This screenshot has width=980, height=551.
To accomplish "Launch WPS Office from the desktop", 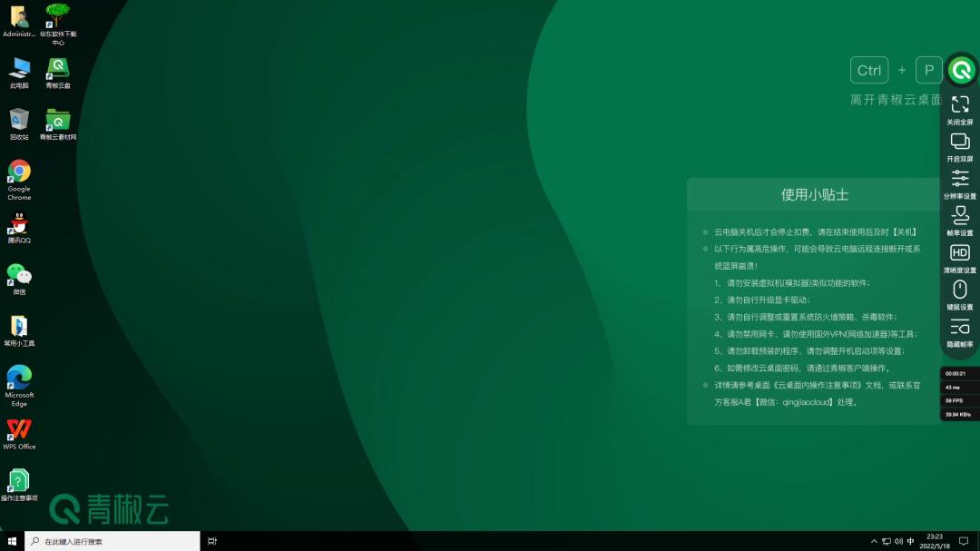I will (19, 429).
